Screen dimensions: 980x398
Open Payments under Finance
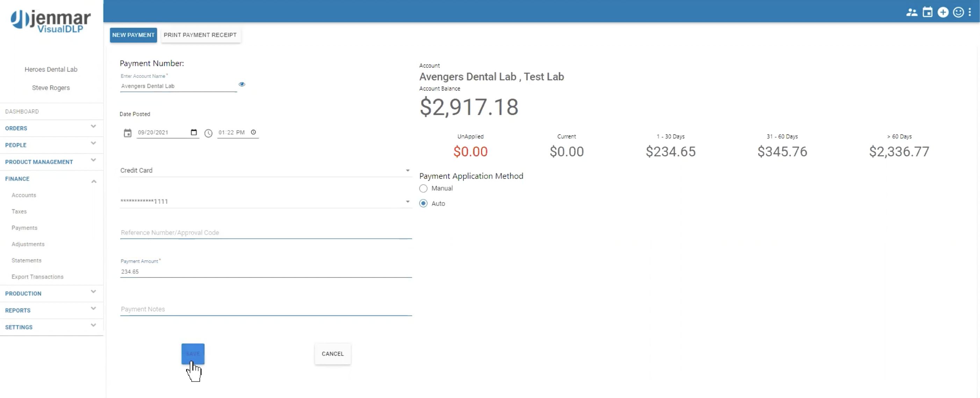point(24,228)
